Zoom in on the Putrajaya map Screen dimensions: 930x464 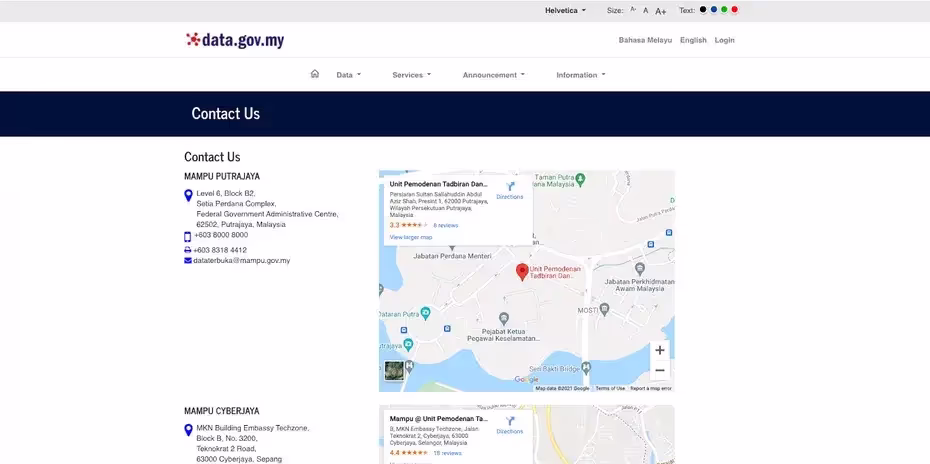click(659, 350)
